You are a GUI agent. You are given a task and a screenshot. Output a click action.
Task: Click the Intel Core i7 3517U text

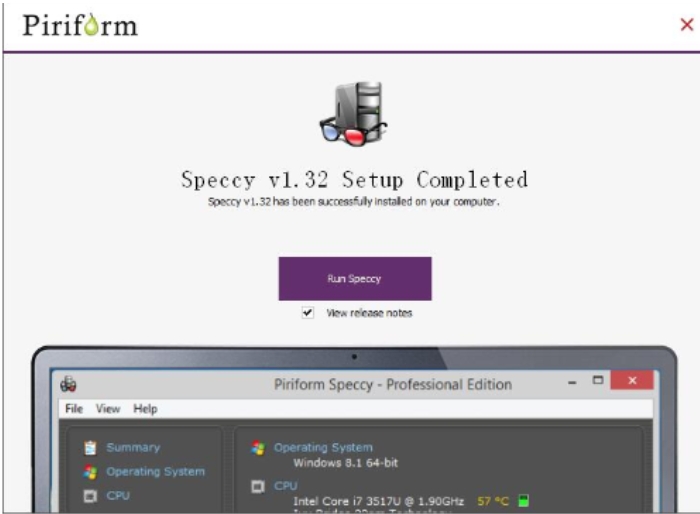379,501
